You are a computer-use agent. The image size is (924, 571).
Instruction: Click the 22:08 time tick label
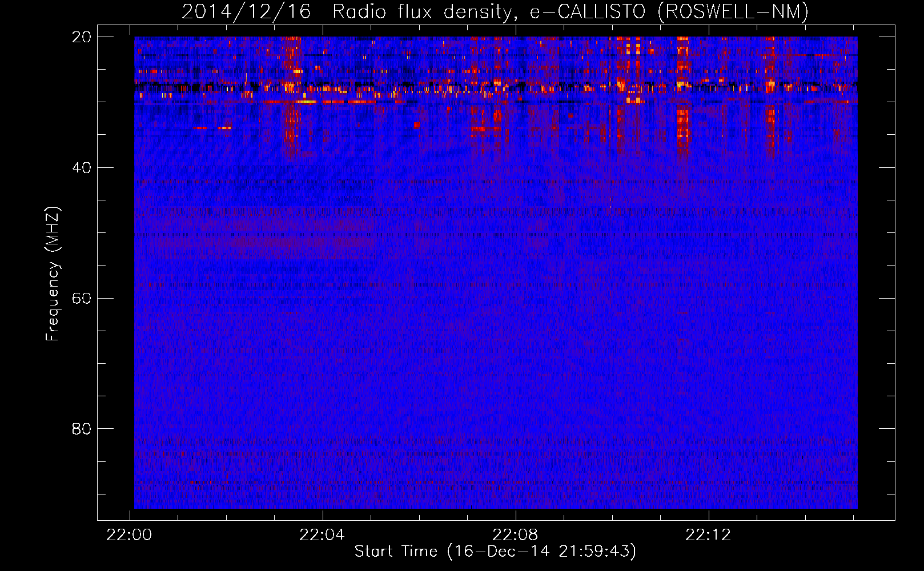pyautogui.click(x=515, y=534)
